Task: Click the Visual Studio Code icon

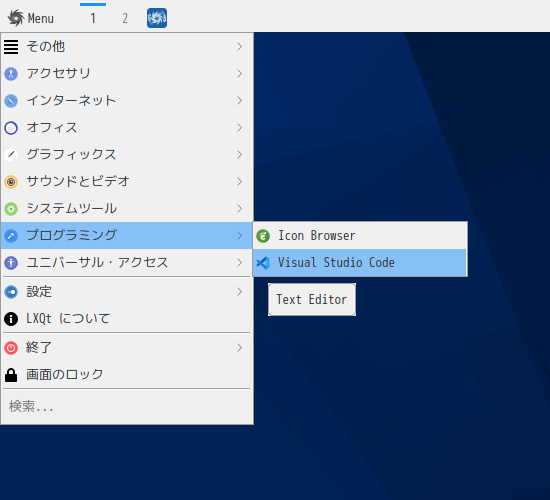Action: point(263,263)
